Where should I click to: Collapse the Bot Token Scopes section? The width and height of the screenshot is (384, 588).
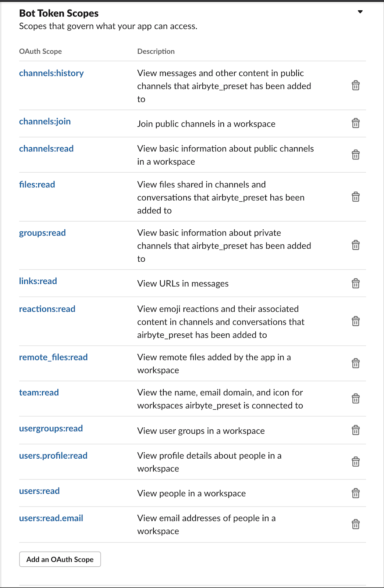click(360, 12)
